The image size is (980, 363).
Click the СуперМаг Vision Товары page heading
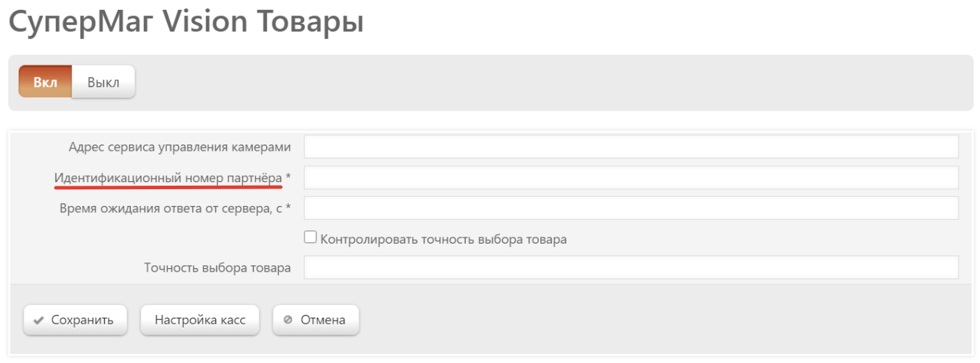[x=186, y=22]
